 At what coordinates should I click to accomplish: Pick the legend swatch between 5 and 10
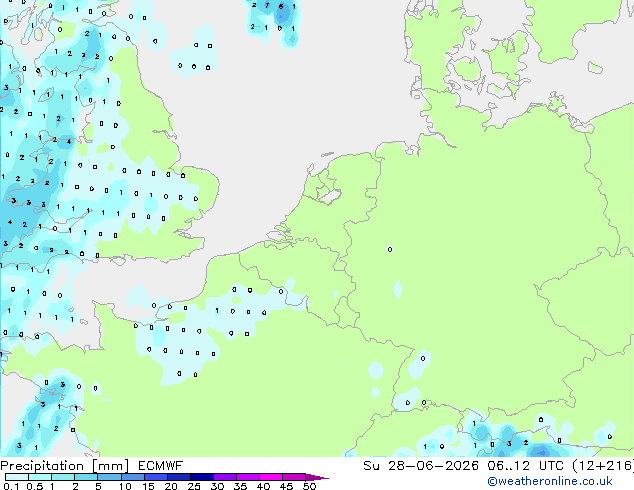coord(109,477)
